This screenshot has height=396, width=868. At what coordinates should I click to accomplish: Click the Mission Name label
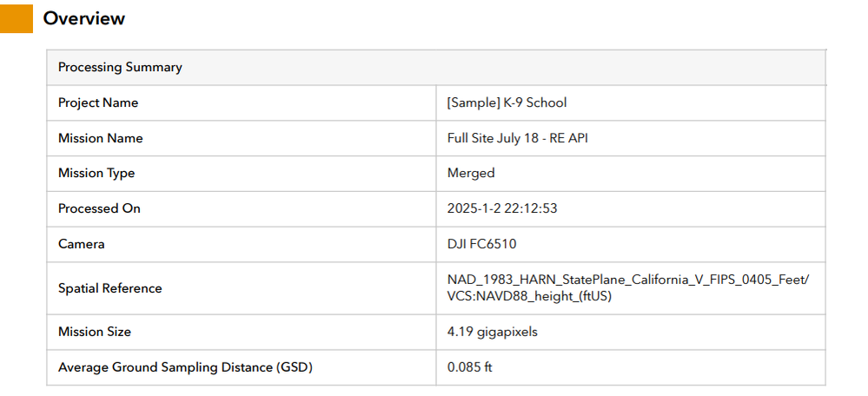click(x=100, y=138)
